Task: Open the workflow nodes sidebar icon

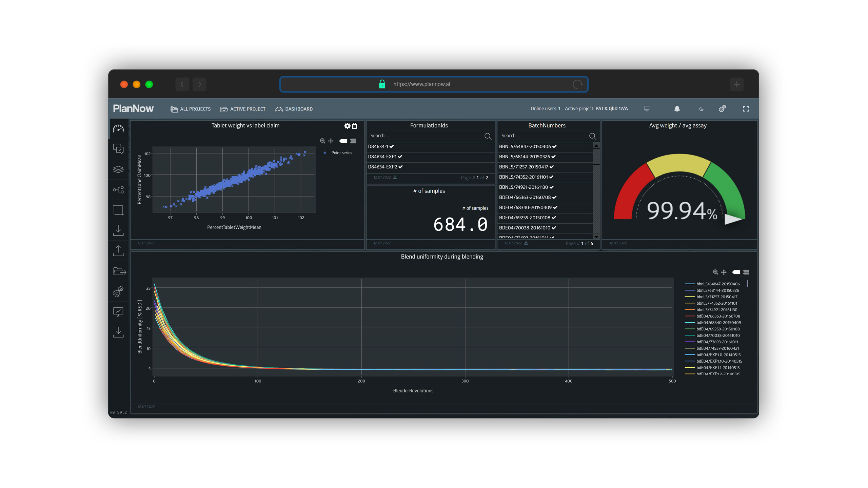Action: [118, 189]
